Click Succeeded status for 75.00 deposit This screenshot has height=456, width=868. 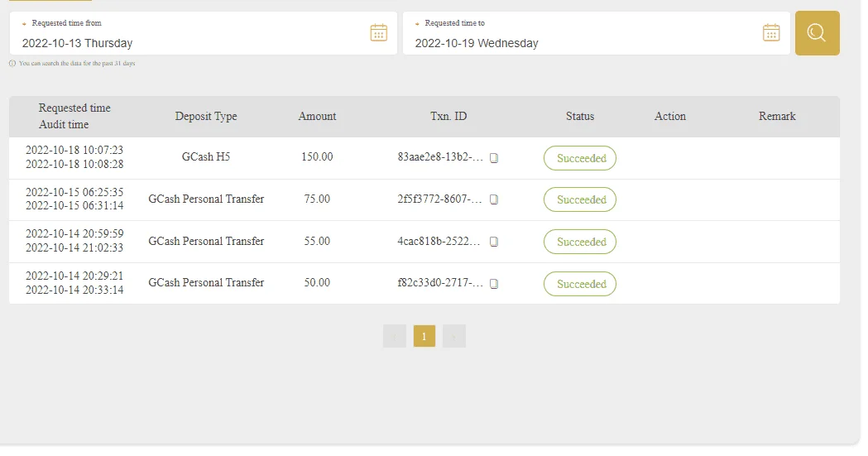click(579, 199)
